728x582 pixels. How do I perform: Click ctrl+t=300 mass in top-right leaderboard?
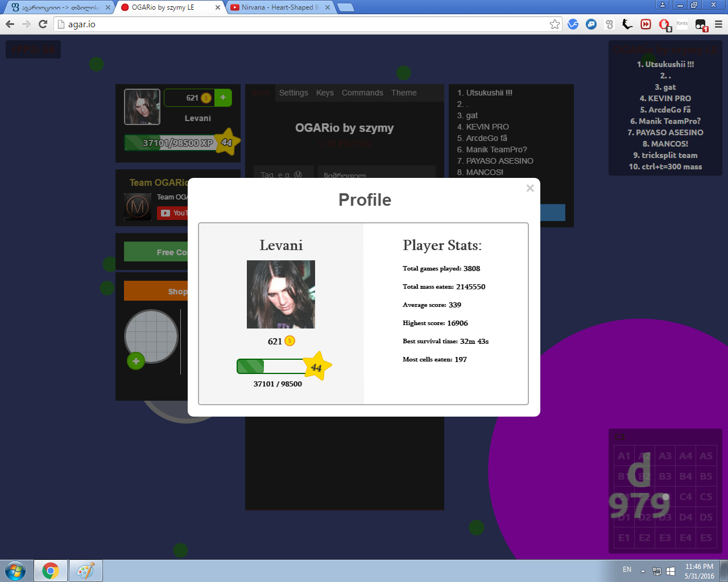pos(665,167)
